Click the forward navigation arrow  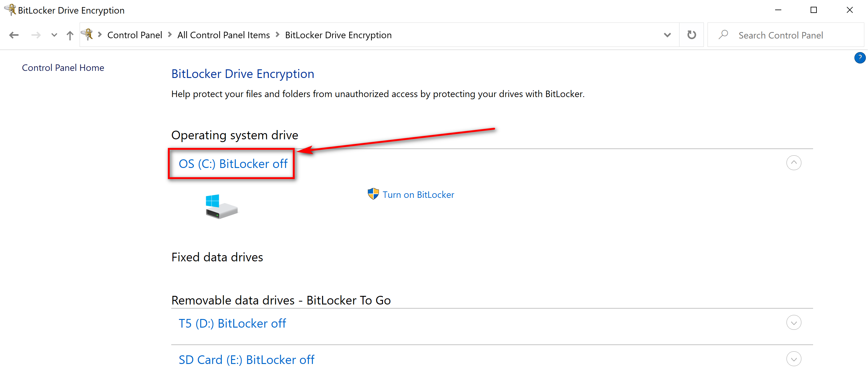coord(36,35)
